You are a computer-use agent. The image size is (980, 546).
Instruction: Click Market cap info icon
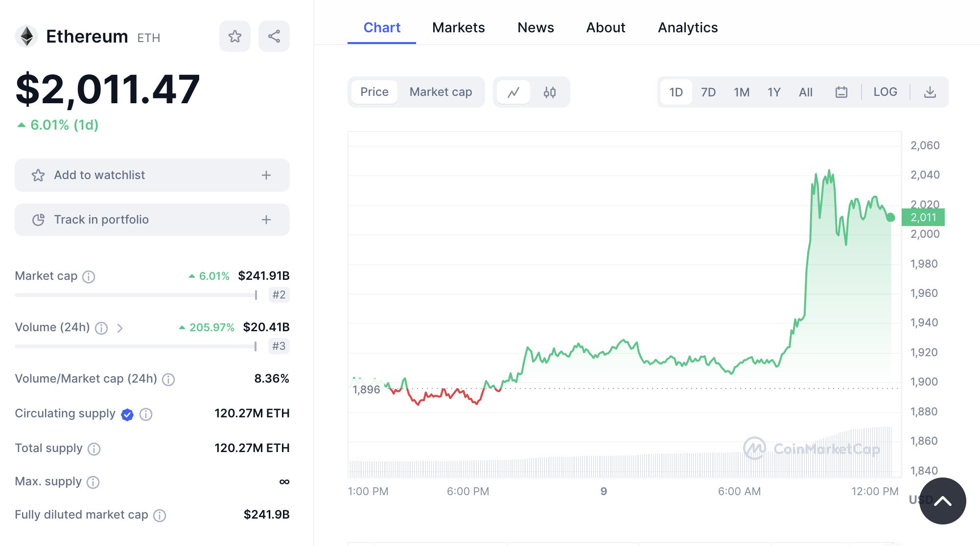[89, 277]
